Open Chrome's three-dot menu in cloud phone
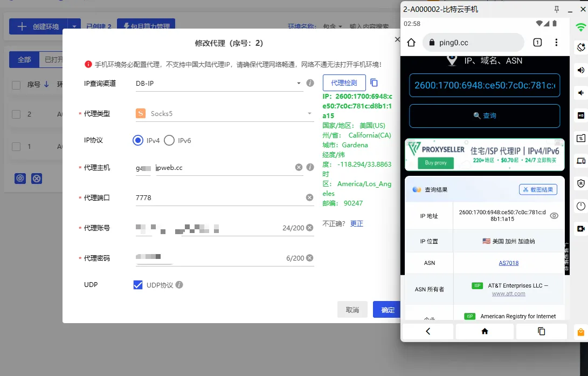Screen dimensions: 588x376 [x=557, y=43]
